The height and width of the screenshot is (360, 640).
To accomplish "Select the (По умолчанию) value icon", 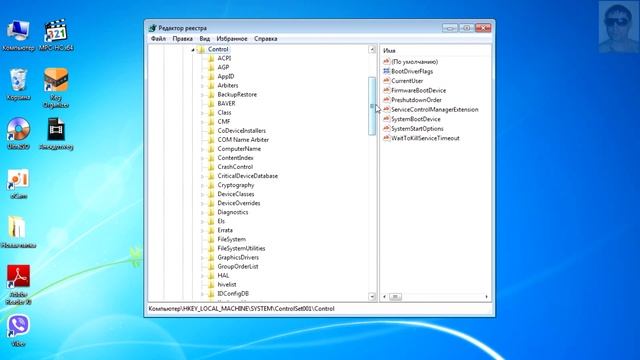I will tap(387, 62).
